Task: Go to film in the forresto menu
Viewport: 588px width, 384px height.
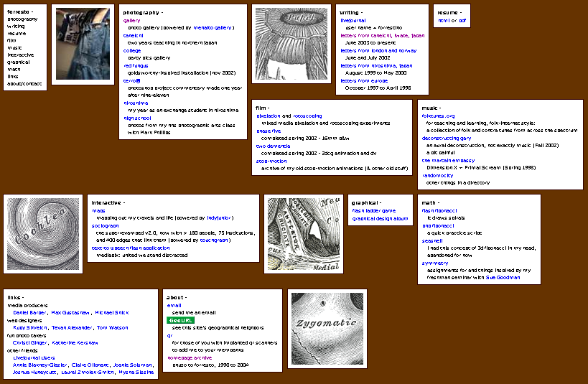Action: pos(11,40)
